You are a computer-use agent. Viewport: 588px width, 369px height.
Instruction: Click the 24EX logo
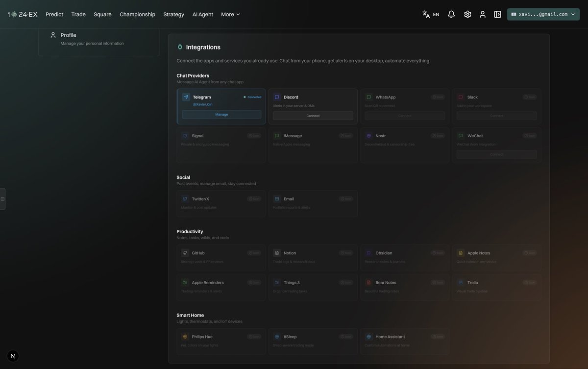point(23,14)
